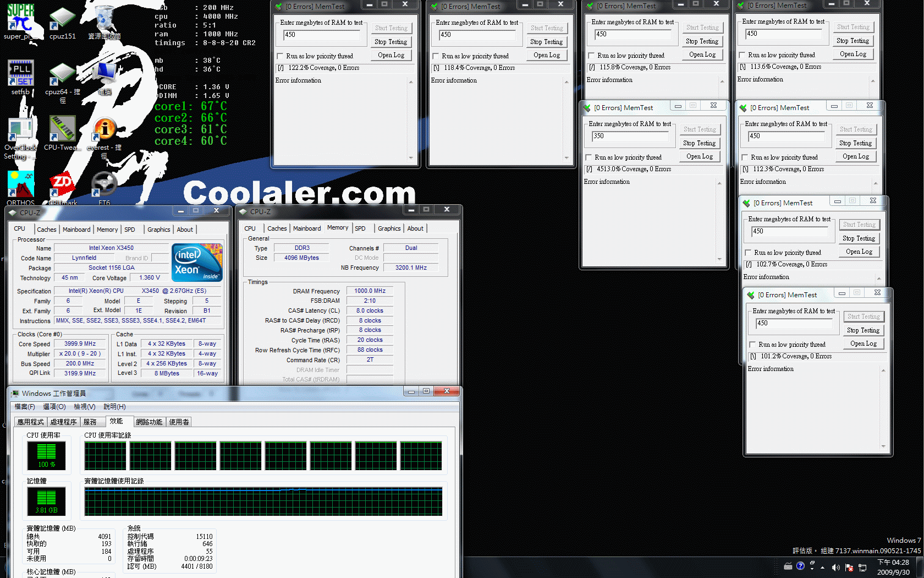Click the "3999.9 MHz" core speed value in CPU-Z
This screenshot has width=924, height=578.
[x=80, y=344]
